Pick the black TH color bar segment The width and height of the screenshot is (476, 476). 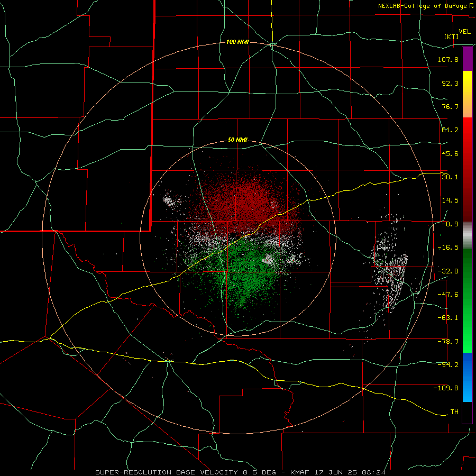(467, 412)
